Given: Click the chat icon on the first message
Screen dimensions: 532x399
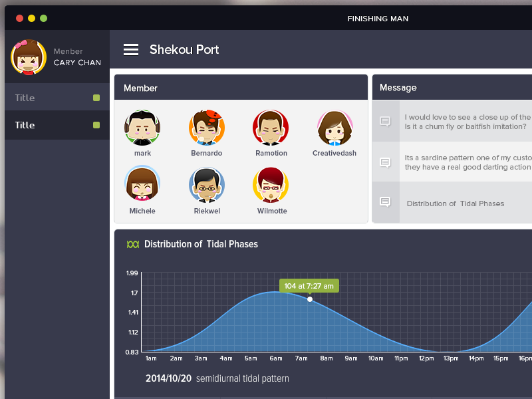Looking at the screenshot, I should point(385,121).
